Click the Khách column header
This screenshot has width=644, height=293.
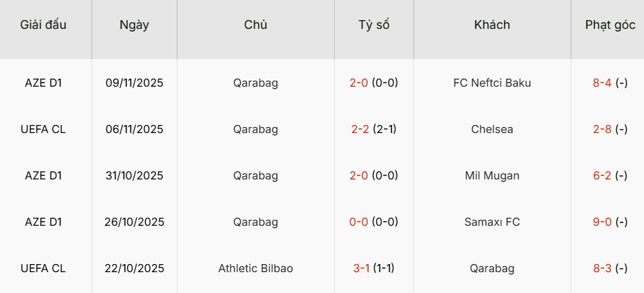coord(492,25)
